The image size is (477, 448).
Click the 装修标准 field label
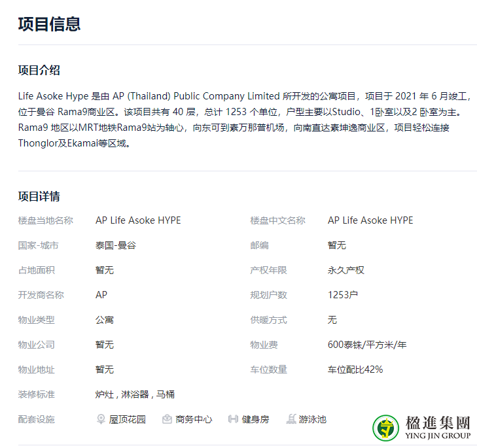click(x=37, y=395)
